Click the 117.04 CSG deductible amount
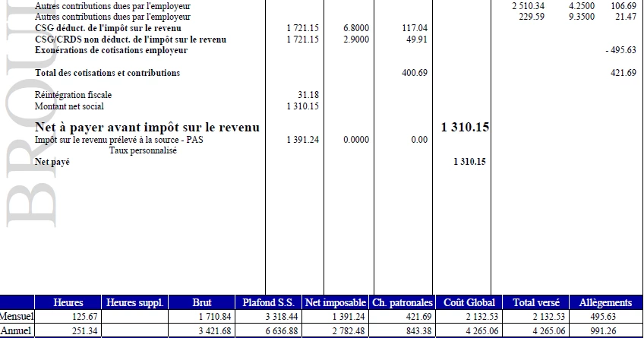The width and height of the screenshot is (644, 338). [415, 28]
